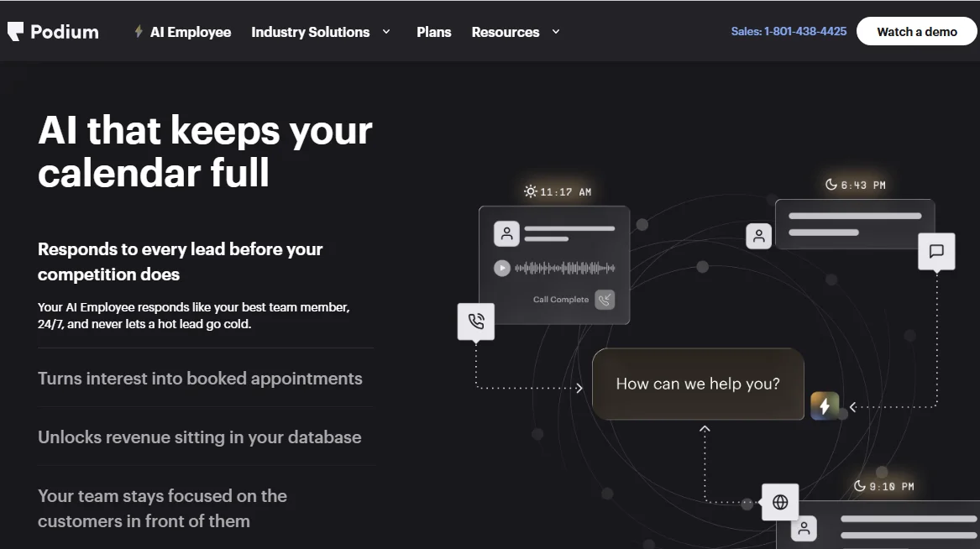Click the globe web icon tile
This screenshot has height=549, width=980.
[780, 502]
